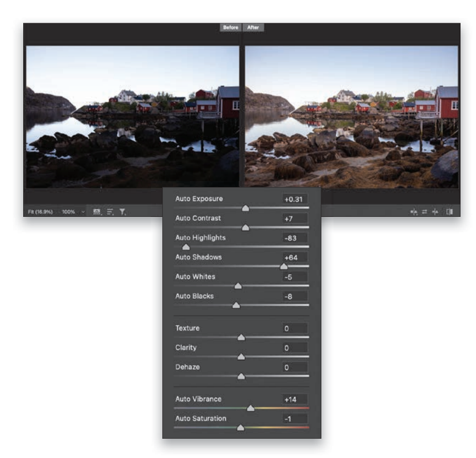
Task: Toggle Before/After view mode icon
Action: (449, 211)
